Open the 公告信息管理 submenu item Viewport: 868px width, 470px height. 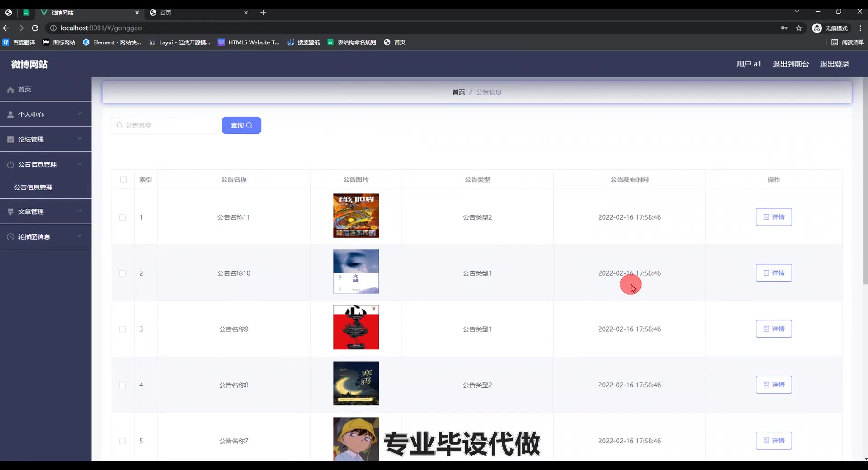[33, 188]
